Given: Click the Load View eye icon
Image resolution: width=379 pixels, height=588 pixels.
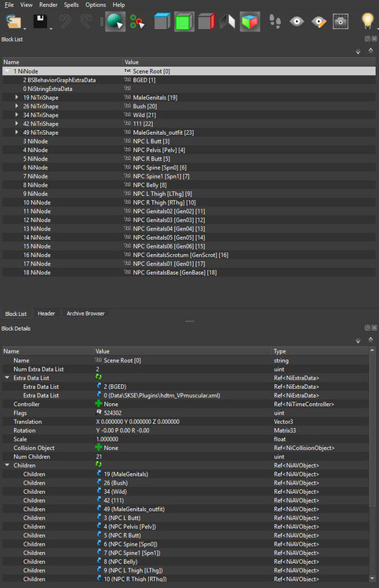Looking at the screenshot, I should click(297, 21).
